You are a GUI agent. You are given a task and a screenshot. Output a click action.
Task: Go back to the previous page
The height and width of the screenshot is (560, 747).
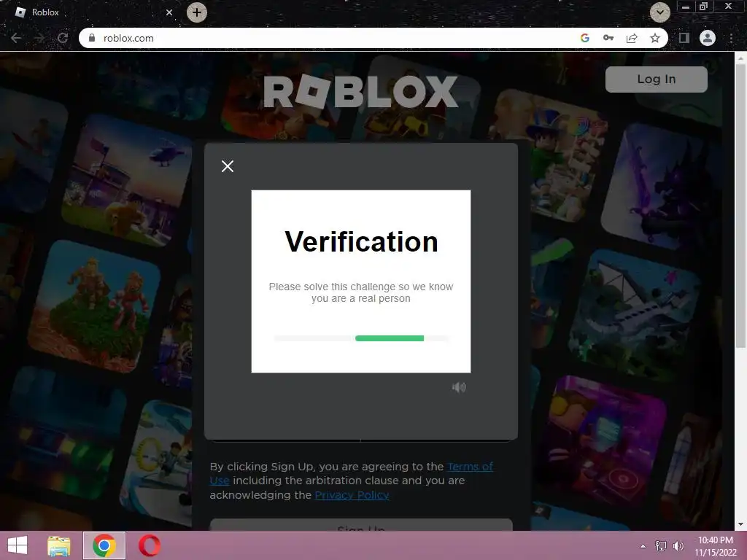[16, 38]
